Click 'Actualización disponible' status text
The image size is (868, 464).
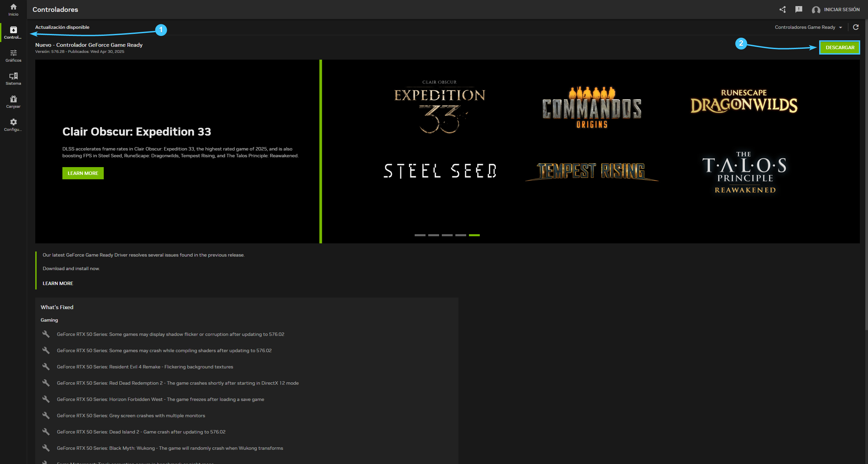(62, 27)
